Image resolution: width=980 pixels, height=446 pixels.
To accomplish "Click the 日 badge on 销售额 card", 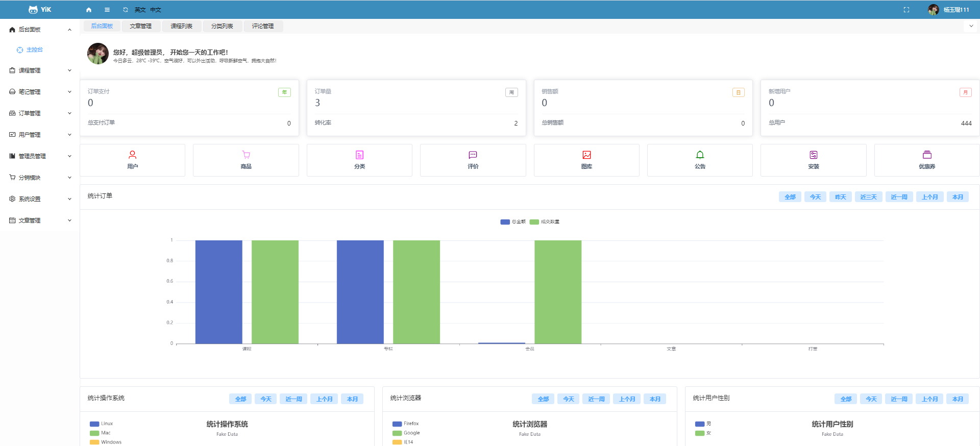I will click(739, 92).
